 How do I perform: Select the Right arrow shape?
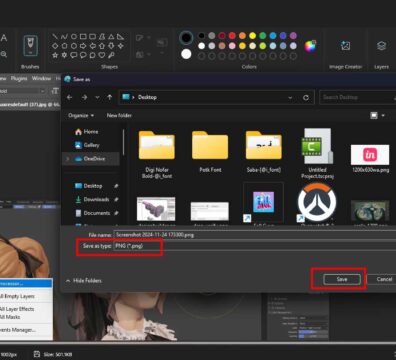coord(83,46)
